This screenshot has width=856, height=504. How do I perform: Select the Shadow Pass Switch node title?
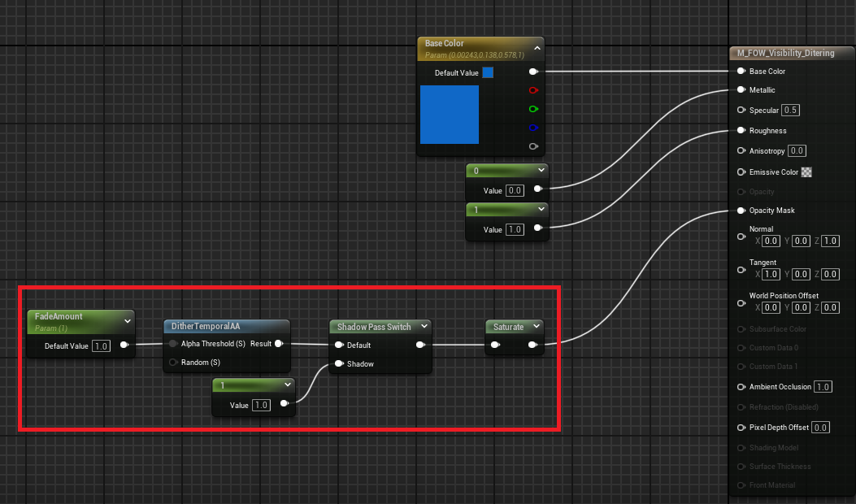point(374,327)
